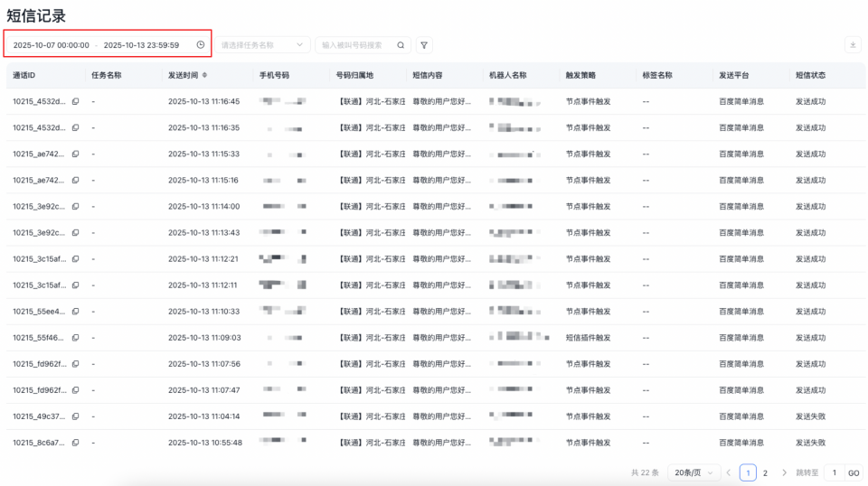Focus the 输入被叫号码搜索 search field
868x486 pixels.
(x=357, y=44)
